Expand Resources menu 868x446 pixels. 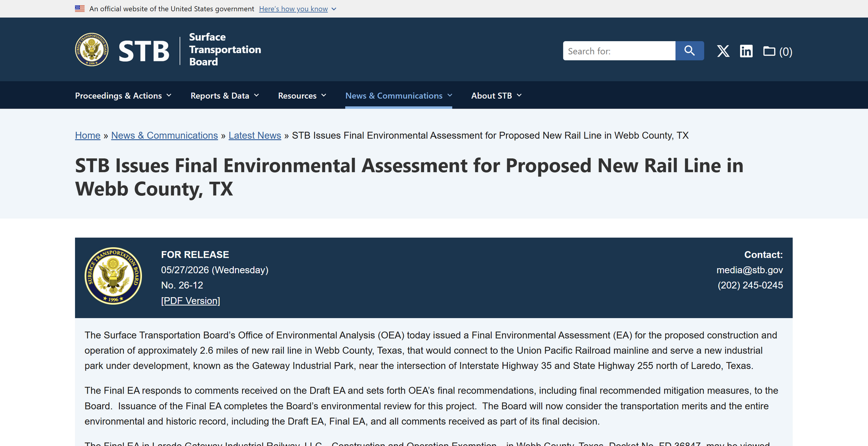coord(302,95)
